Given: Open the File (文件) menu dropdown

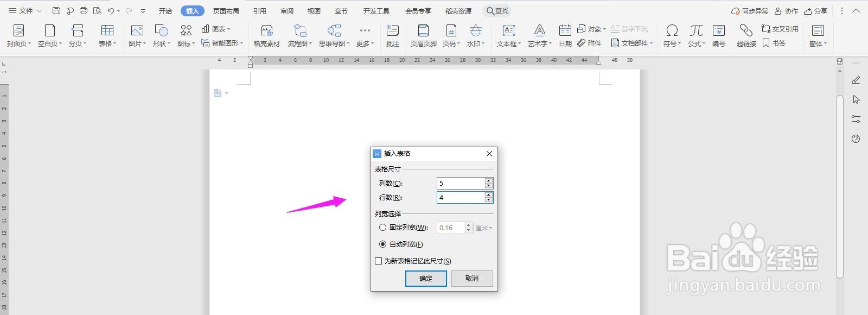Looking at the screenshot, I should tap(25, 11).
